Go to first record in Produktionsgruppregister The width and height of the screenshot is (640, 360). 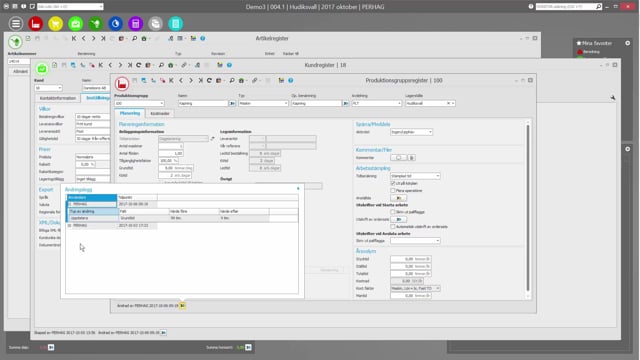(x=171, y=80)
